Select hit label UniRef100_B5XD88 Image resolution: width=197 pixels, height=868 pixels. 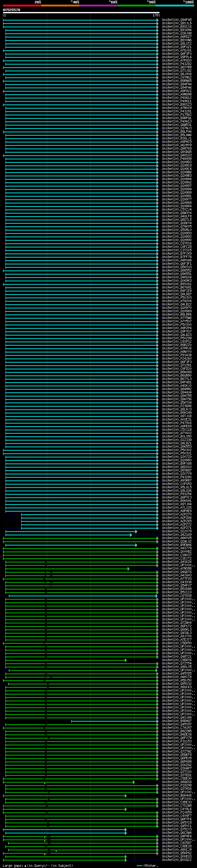(177, 589)
